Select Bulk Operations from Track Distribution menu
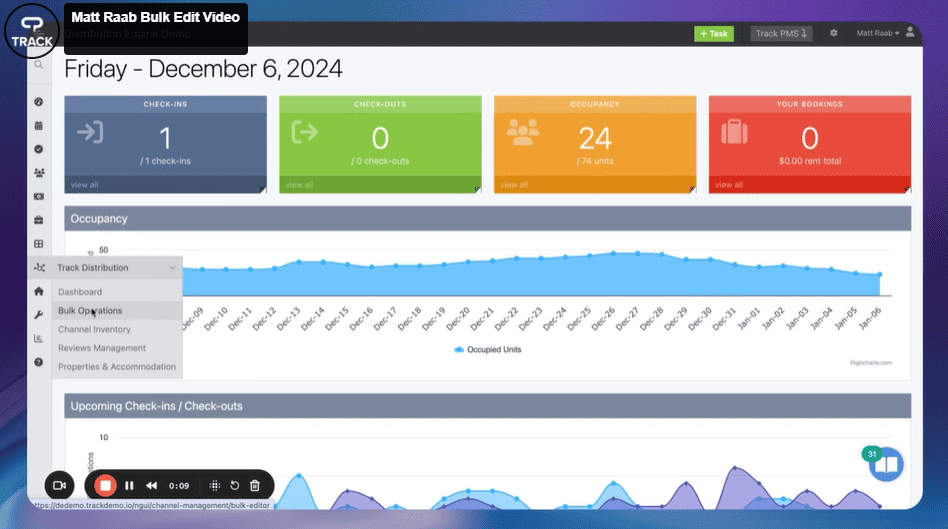 pos(90,311)
